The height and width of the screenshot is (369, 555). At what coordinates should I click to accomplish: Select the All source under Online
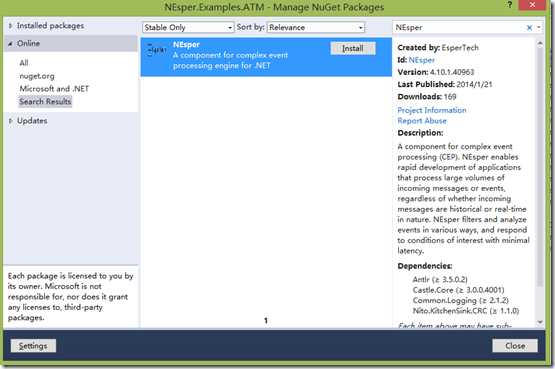tap(24, 63)
